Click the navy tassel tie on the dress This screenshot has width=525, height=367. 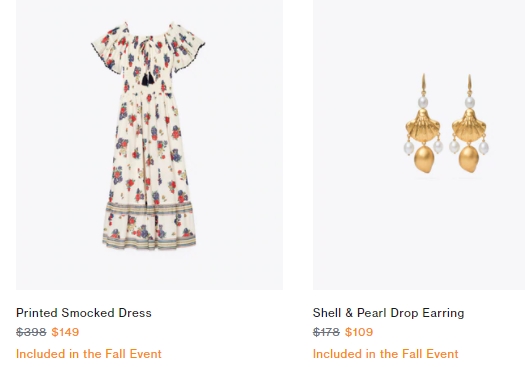point(148,79)
